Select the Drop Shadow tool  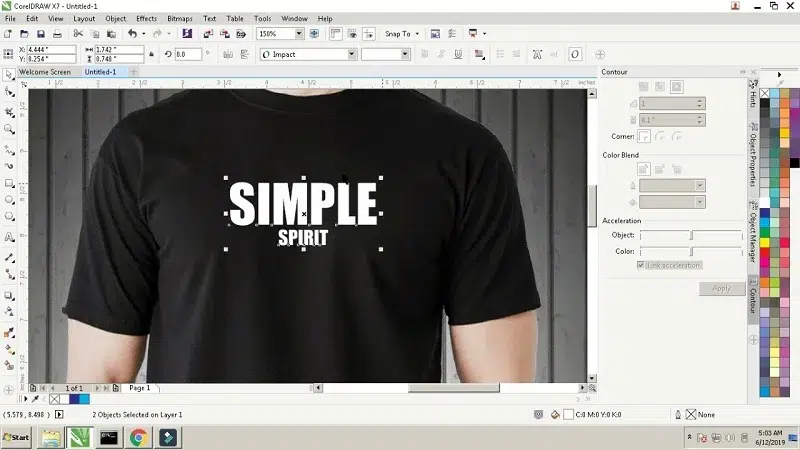point(9,295)
